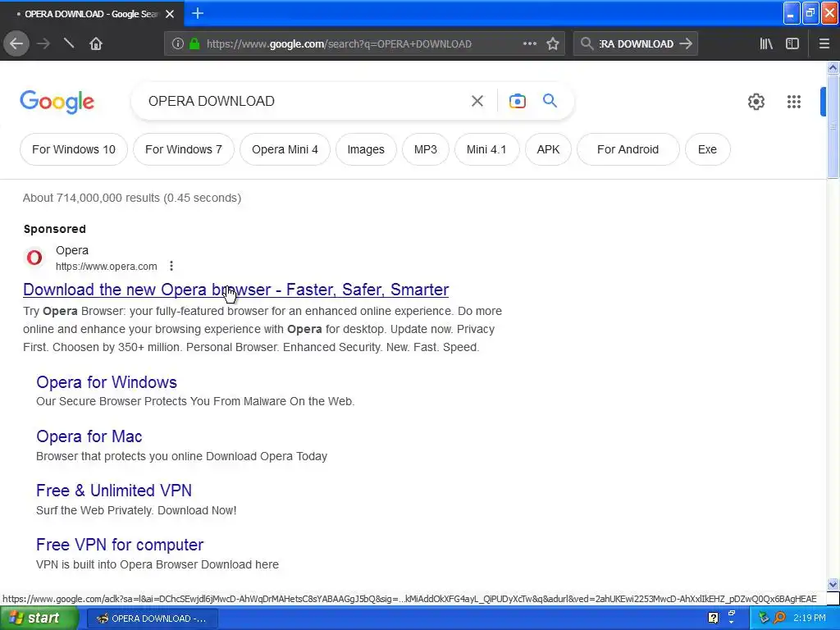Click the red Opera logo favicon
The height and width of the screenshot is (630, 840).
click(x=34, y=258)
